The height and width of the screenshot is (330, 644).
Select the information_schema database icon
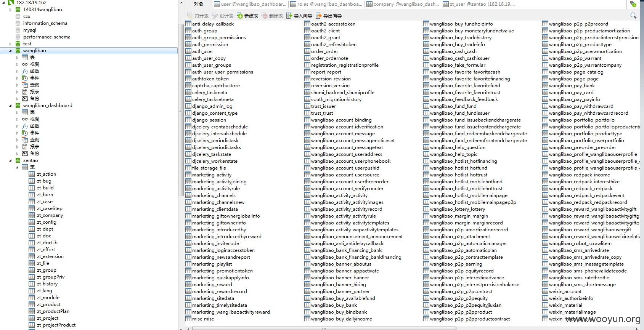coord(18,23)
